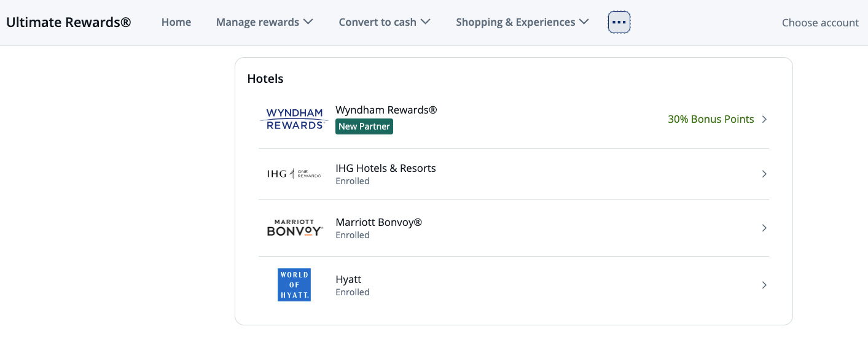The image size is (868, 345).
Task: Click the chevron on Marriott Bonvoy row
Action: pos(764,228)
